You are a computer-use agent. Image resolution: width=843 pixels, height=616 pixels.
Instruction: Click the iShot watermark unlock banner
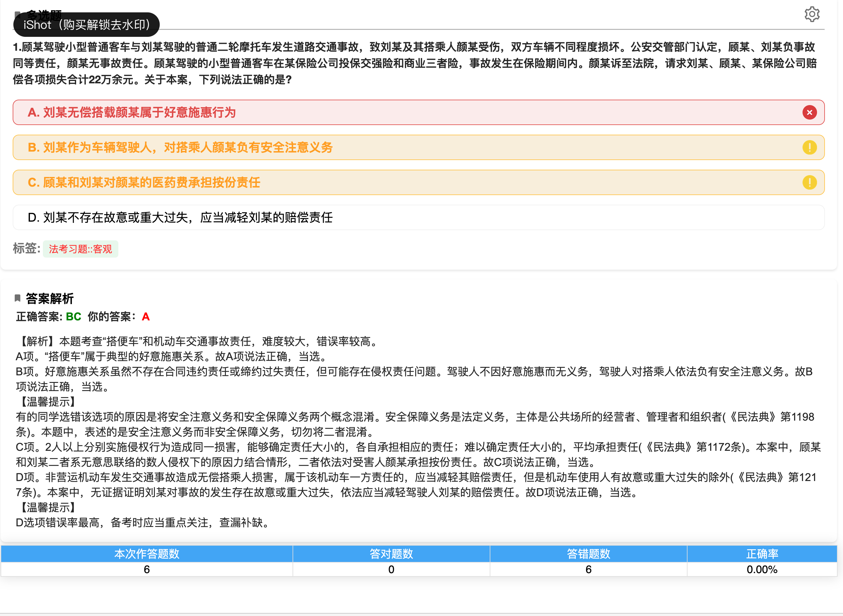tap(86, 25)
